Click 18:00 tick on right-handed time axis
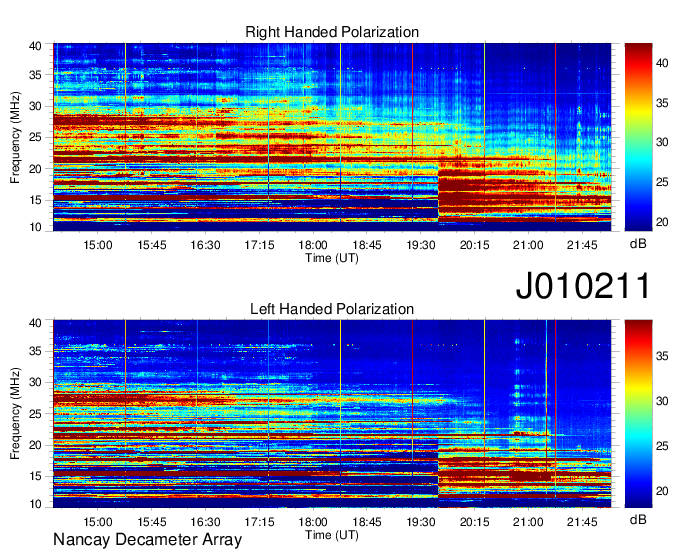 pos(313,245)
